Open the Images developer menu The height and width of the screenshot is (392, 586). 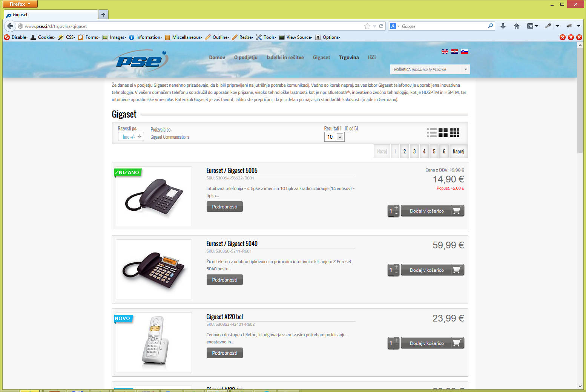[114, 37]
